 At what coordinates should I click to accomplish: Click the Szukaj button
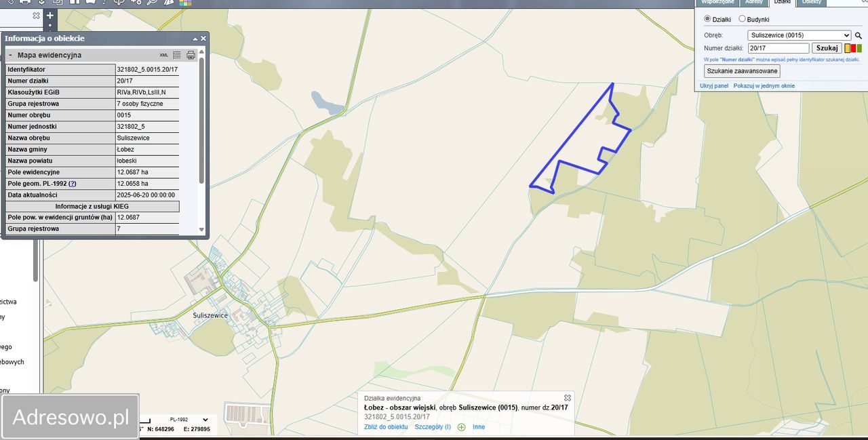827,48
